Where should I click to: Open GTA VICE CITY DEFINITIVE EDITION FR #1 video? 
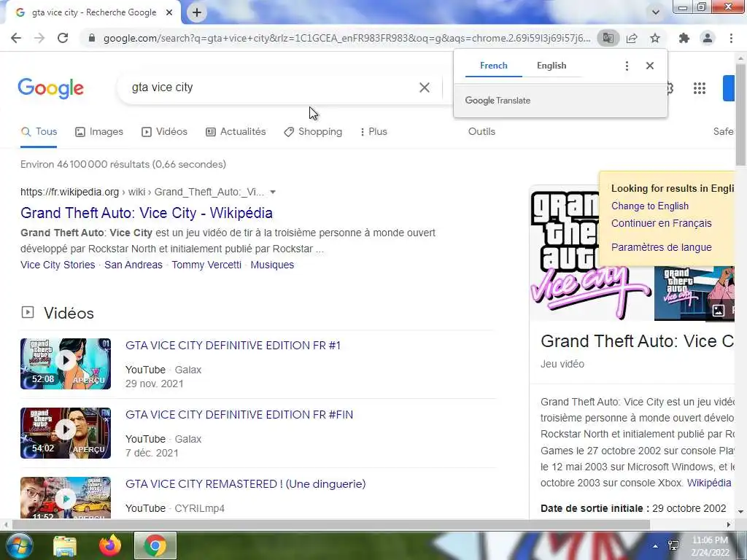[x=233, y=345]
